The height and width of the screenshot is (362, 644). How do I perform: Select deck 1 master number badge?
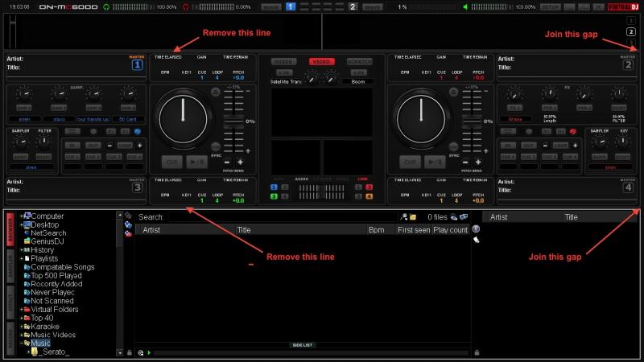coord(137,65)
